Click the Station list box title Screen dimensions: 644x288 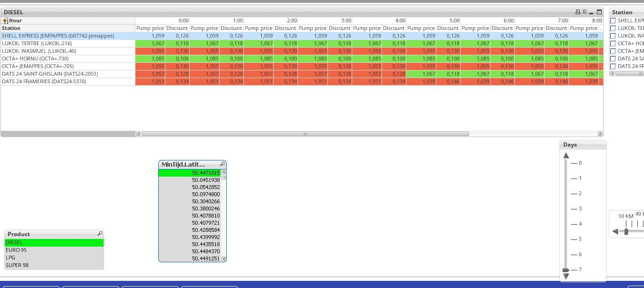tap(622, 12)
